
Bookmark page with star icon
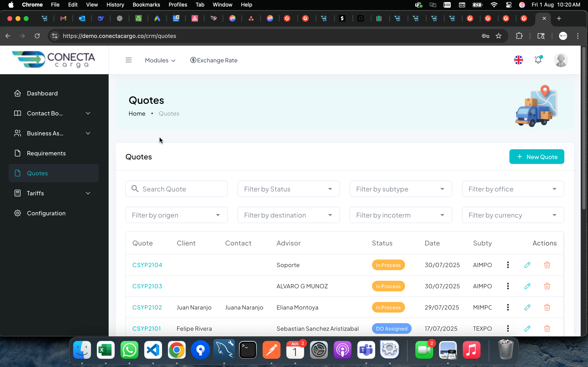click(498, 36)
